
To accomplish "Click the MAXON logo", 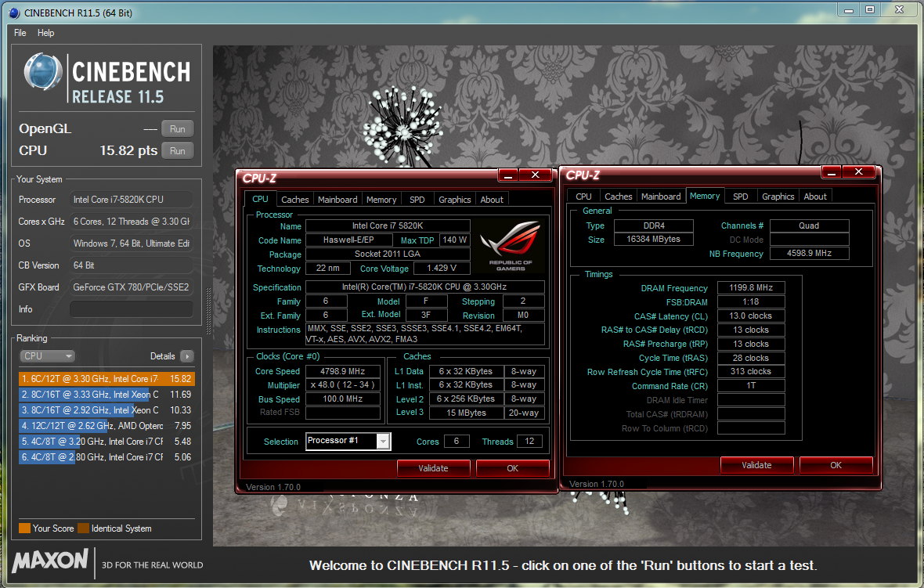I will tap(50, 560).
